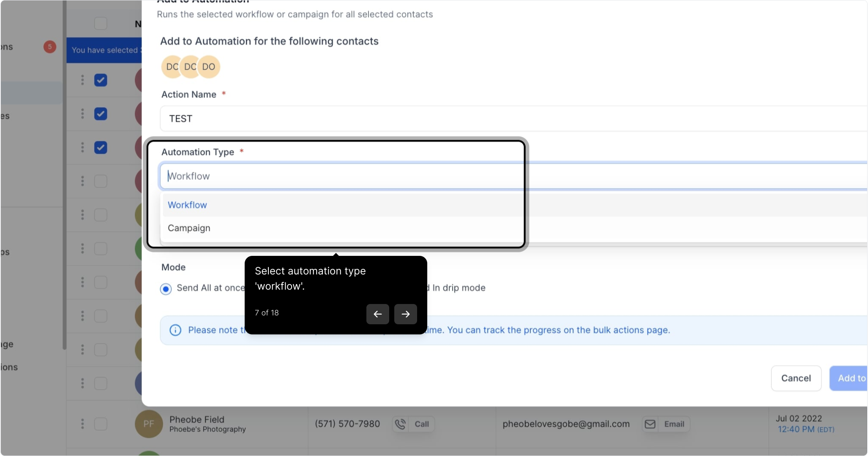
Task: Toggle the select-all header checkbox
Action: pyautogui.click(x=101, y=23)
